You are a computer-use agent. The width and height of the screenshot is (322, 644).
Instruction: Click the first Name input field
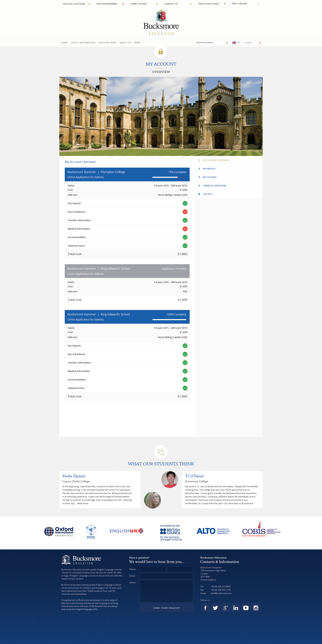[x=153, y=569]
